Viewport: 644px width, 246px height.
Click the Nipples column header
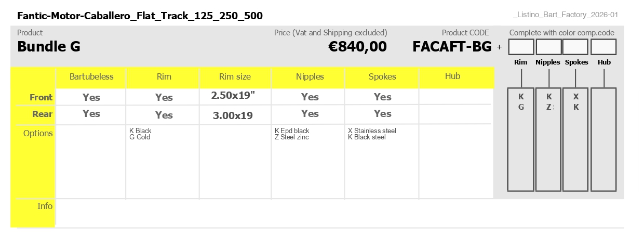coord(310,77)
